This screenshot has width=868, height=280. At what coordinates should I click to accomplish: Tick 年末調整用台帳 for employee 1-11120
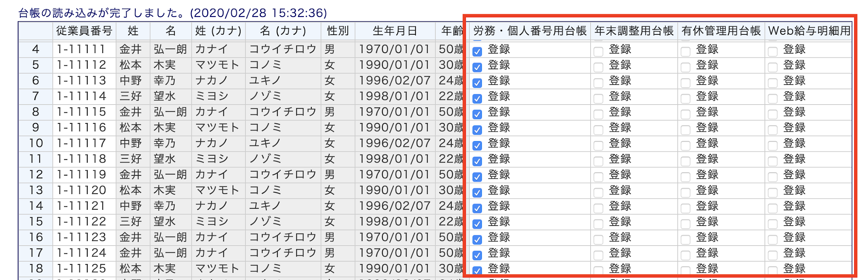pos(598,192)
